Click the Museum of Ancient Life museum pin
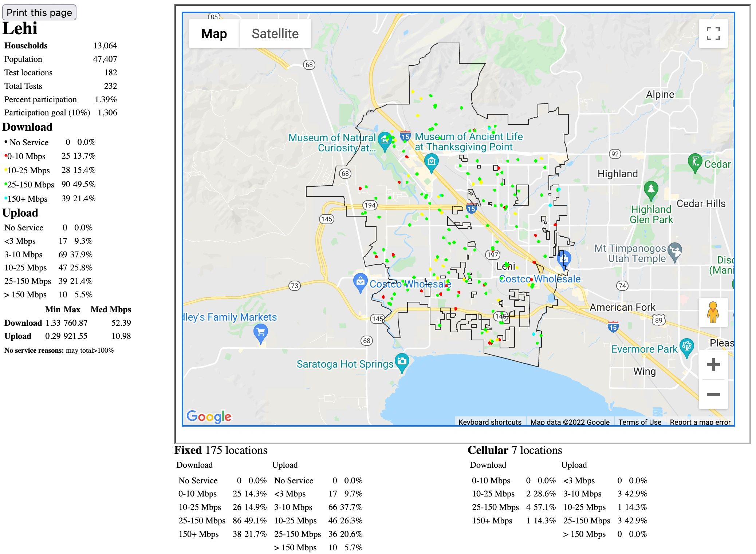 point(431,160)
